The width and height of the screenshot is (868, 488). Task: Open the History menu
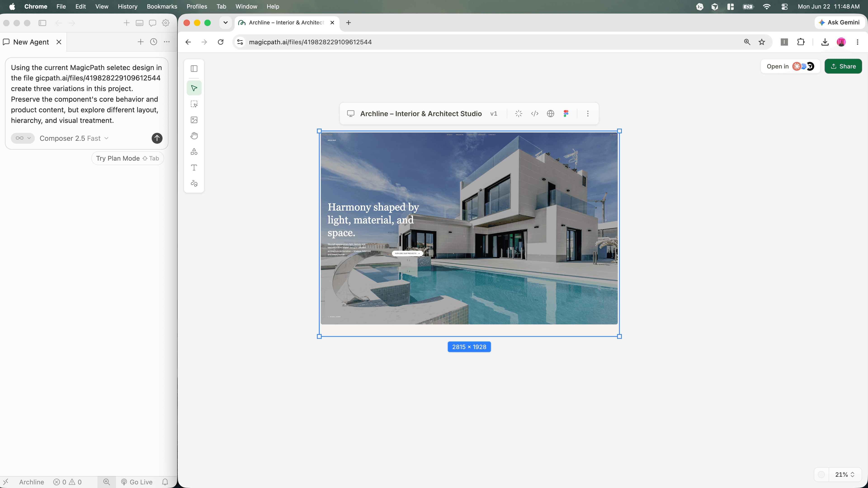point(127,6)
